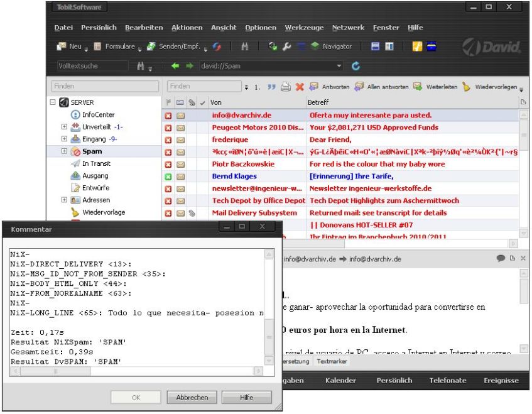532x414 pixels.
Task: Switch to the Kalender tab
Action: 340,381
